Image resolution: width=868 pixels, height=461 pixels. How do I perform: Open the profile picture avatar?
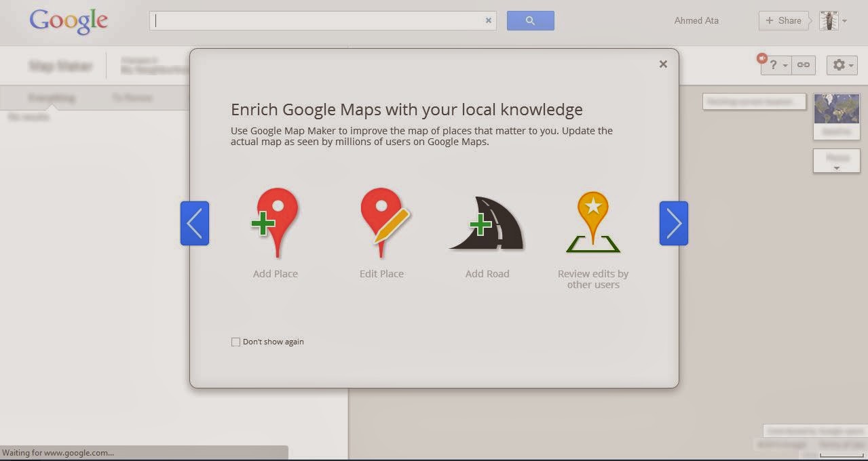(x=829, y=20)
